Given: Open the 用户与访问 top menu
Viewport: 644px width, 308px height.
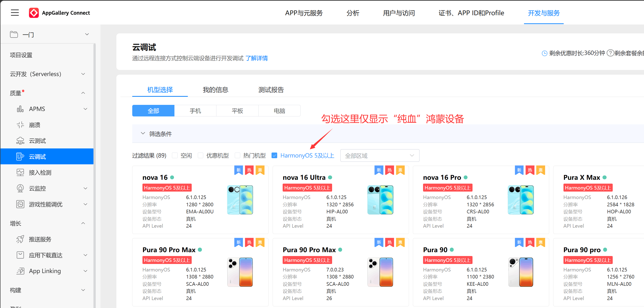Looking at the screenshot, I should 399,13.
